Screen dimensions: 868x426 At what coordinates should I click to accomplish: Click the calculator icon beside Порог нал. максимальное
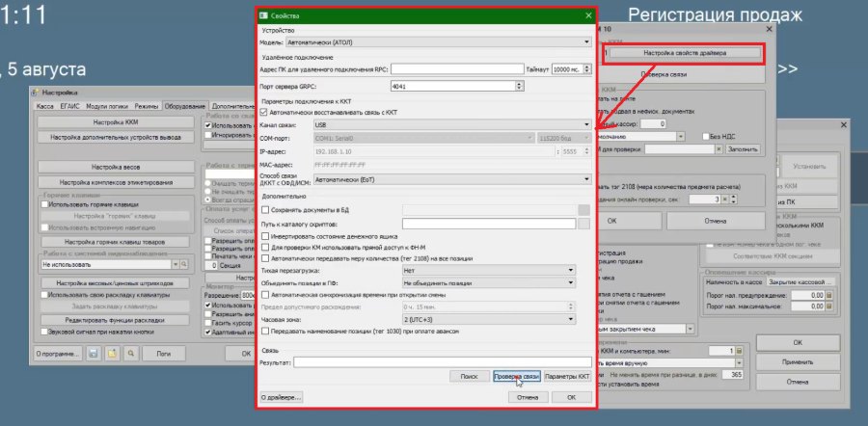pos(829,306)
